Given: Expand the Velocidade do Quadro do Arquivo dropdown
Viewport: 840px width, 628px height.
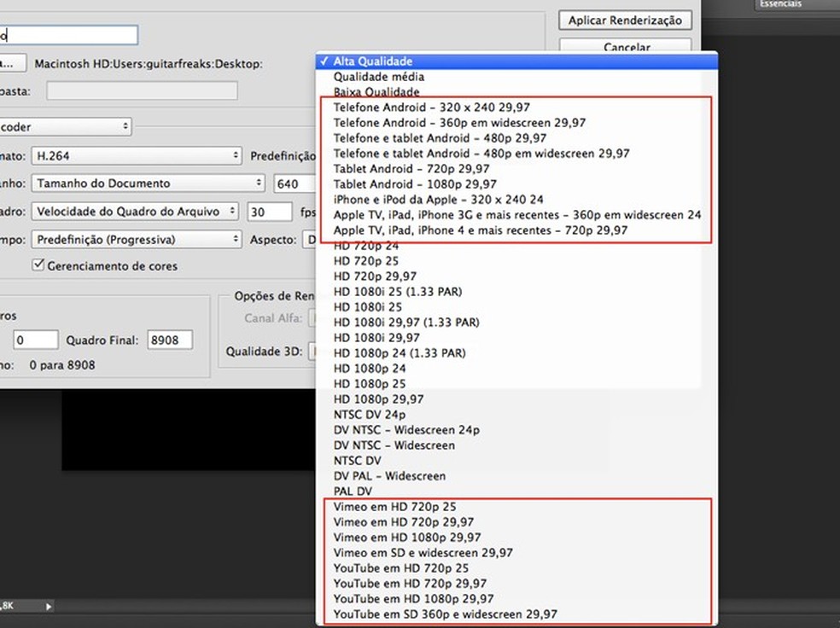Looking at the screenshot, I should pyautogui.click(x=136, y=212).
